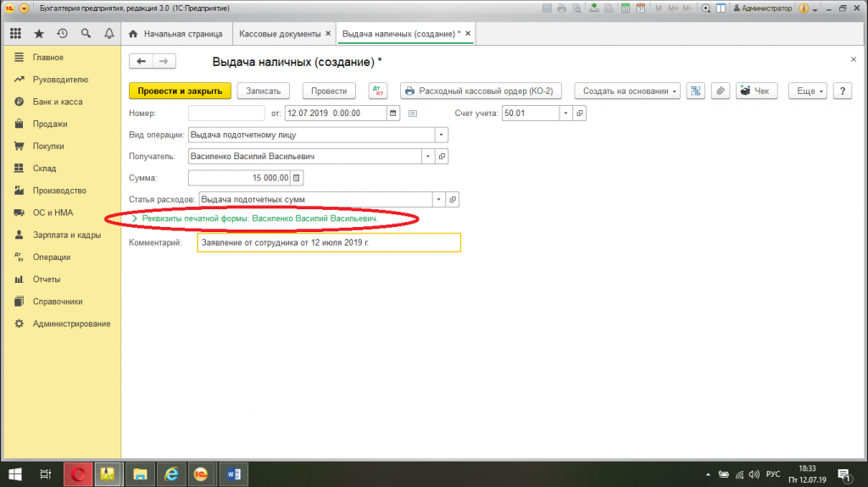Open info icon in title bar

click(804, 8)
